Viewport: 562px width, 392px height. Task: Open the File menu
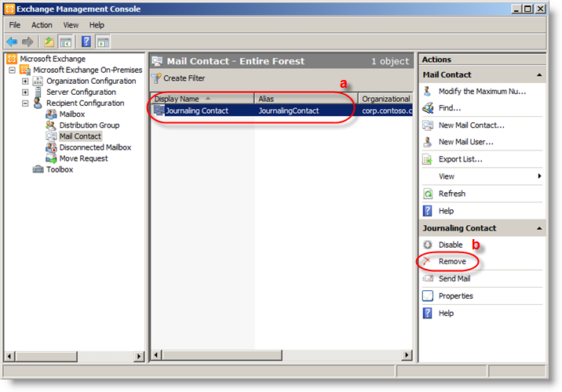click(15, 25)
